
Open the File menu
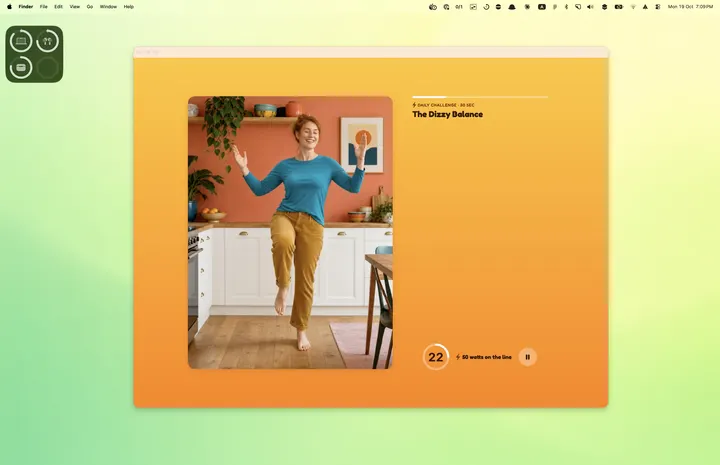(44, 7)
